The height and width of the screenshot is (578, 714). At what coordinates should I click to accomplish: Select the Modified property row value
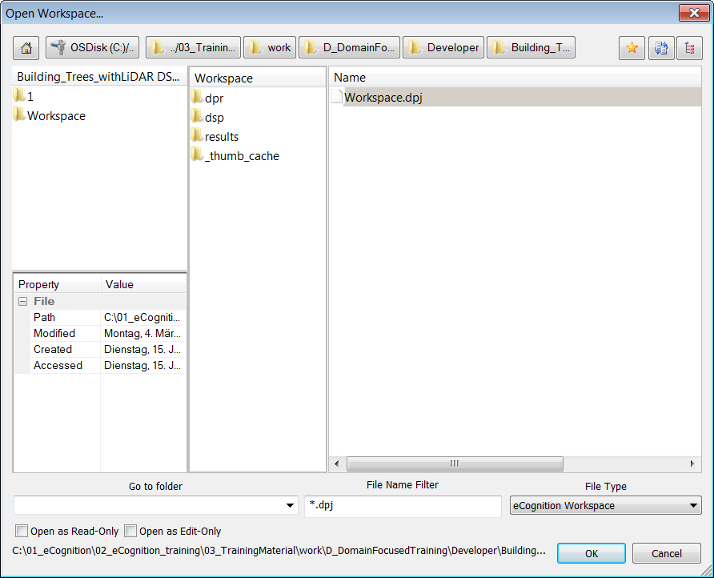tap(143, 333)
